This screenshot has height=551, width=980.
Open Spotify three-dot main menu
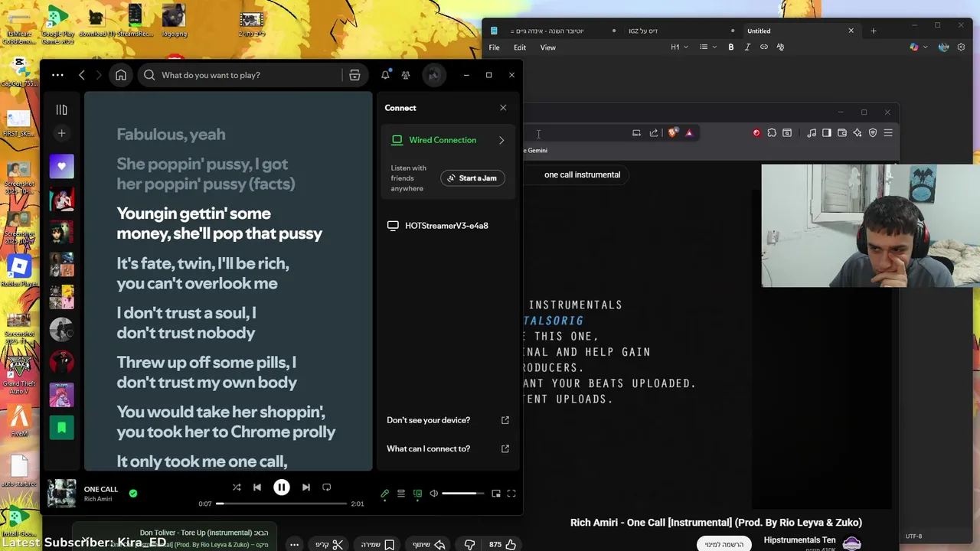point(57,75)
